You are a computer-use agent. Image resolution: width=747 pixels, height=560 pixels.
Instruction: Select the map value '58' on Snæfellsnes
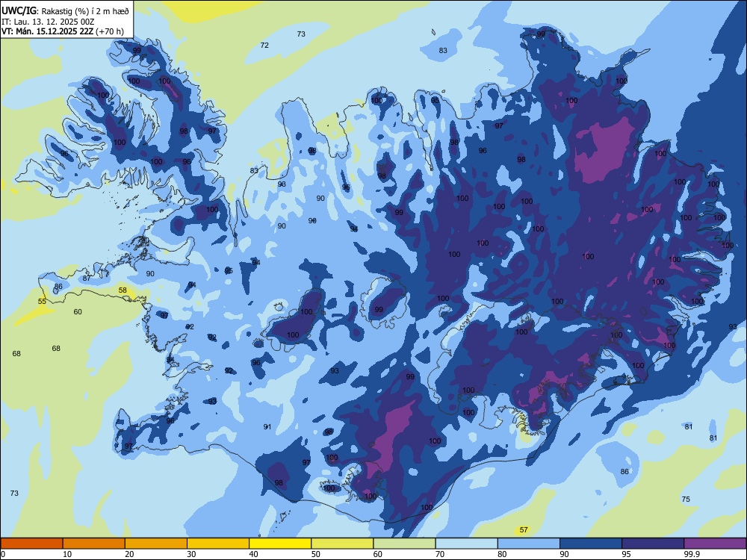(x=123, y=290)
